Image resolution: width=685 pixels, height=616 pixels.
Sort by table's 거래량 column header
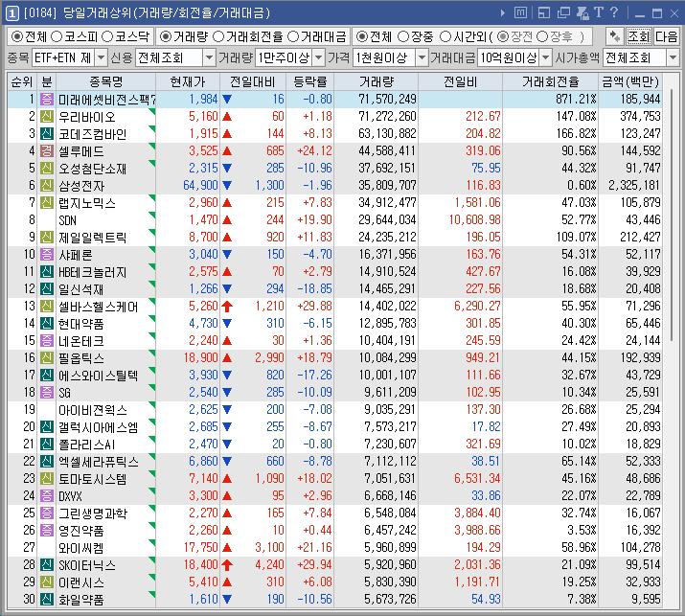point(376,81)
